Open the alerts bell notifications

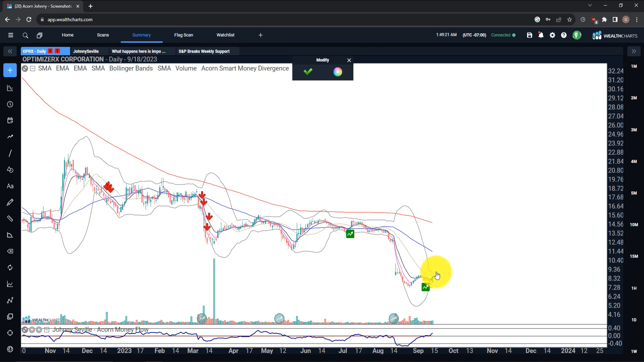(541, 35)
